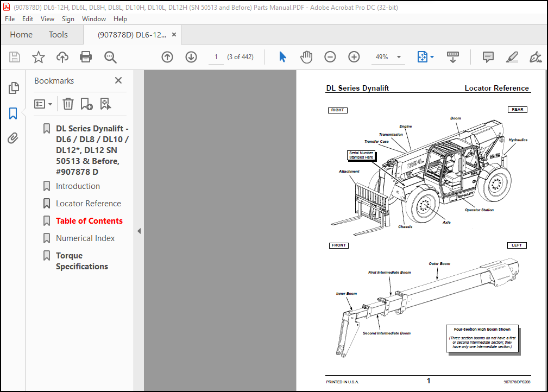
Task: Click the DL Series Dynalift page heading
Action: (x=357, y=88)
